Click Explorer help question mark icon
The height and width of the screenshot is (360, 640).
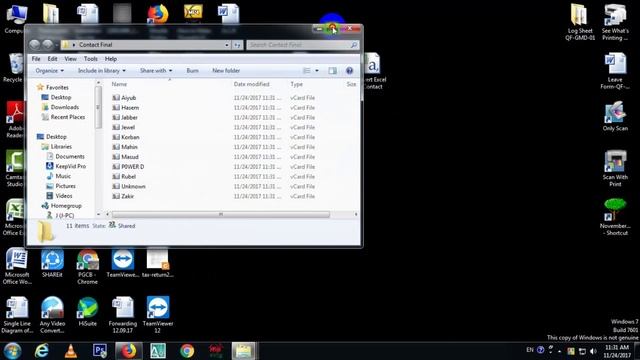pos(349,71)
